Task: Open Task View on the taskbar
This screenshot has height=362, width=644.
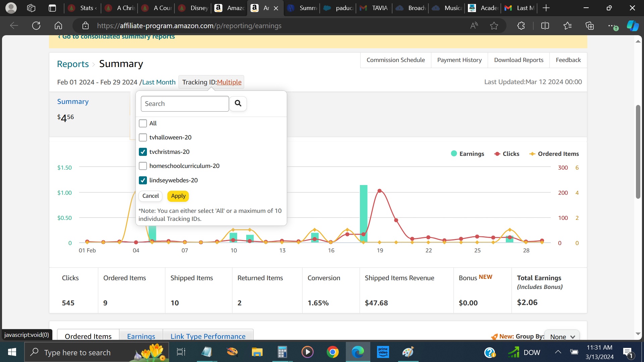Action: 181,352
